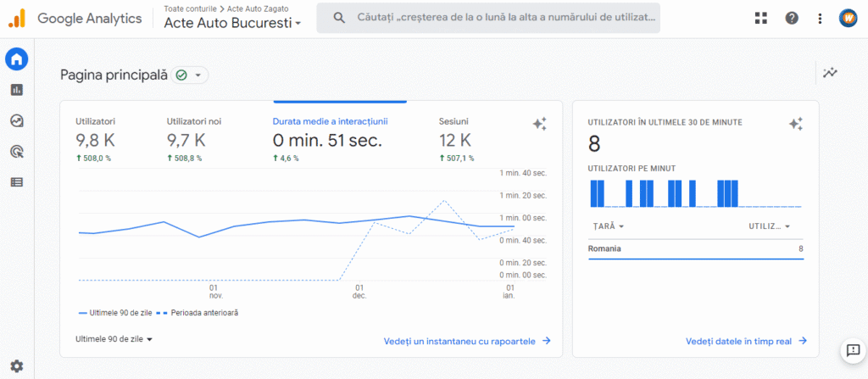Open the user account avatar
The height and width of the screenshot is (379, 868).
coord(848,19)
